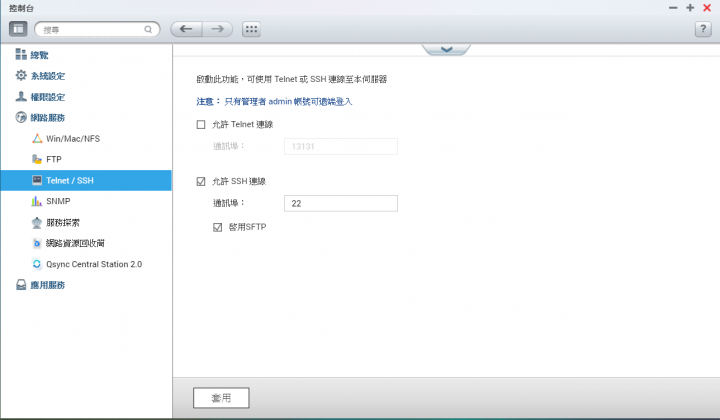Toggle the sidebar panel layout icon
The image size is (720, 420).
[18, 29]
